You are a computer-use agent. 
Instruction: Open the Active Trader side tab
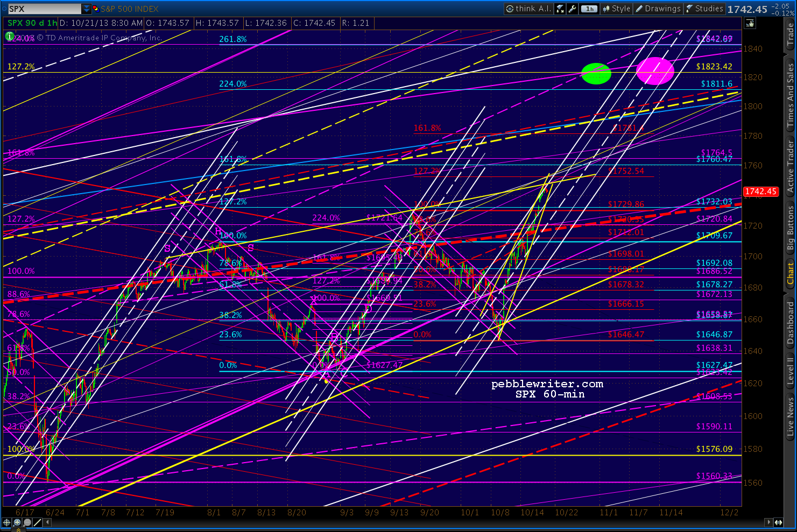(790, 167)
